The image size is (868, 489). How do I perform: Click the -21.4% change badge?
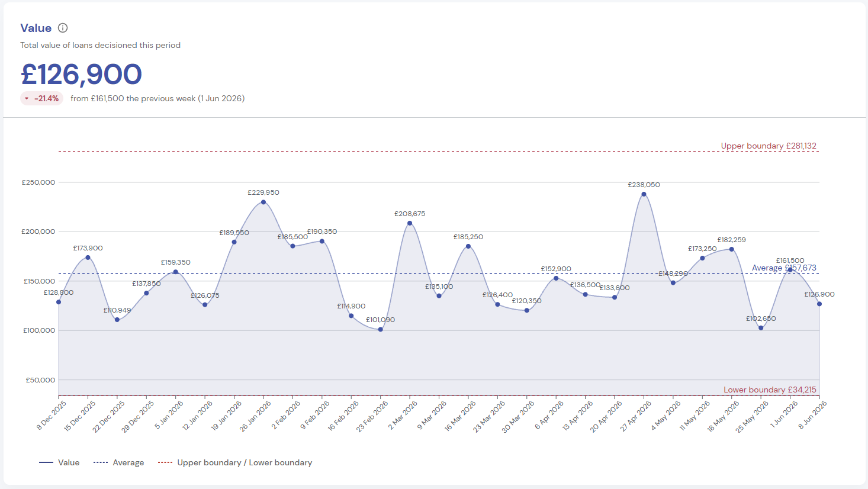[x=42, y=98]
